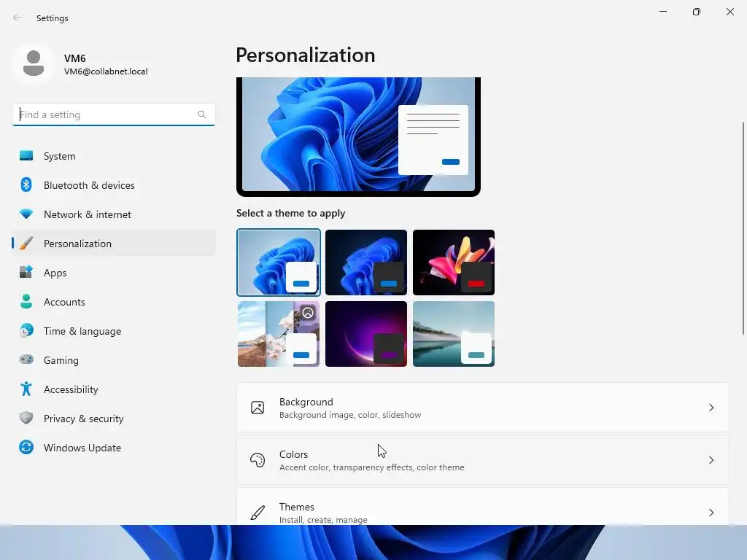Screen dimensions: 747x560
Task: Click the Themes brush icon
Action: [258, 513]
